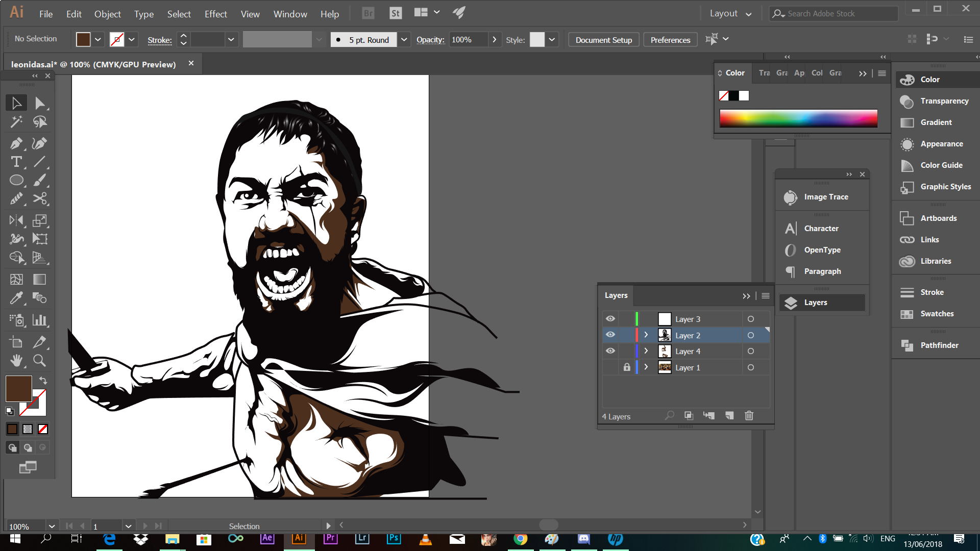
Task: Select the Hand tool
Action: (x=16, y=361)
